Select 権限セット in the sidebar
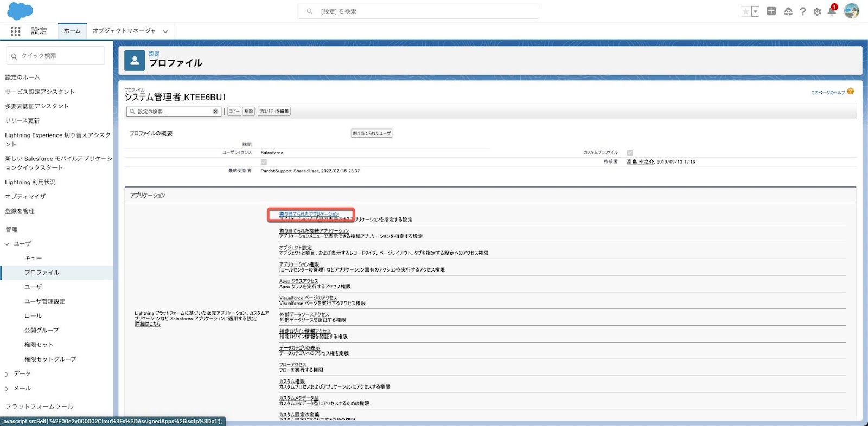This screenshot has height=426, width=868. 39,345
